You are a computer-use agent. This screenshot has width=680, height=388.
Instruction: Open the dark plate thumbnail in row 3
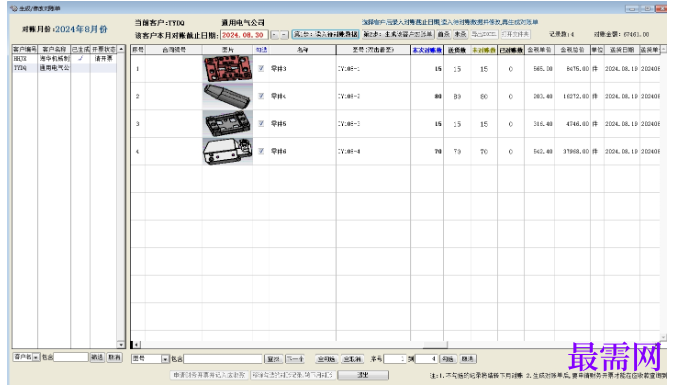228,124
